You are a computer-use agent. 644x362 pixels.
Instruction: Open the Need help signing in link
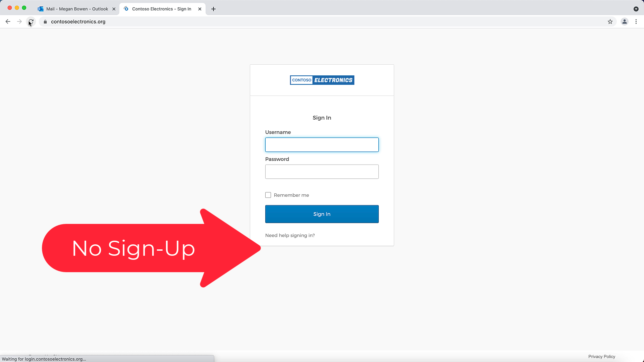click(290, 235)
